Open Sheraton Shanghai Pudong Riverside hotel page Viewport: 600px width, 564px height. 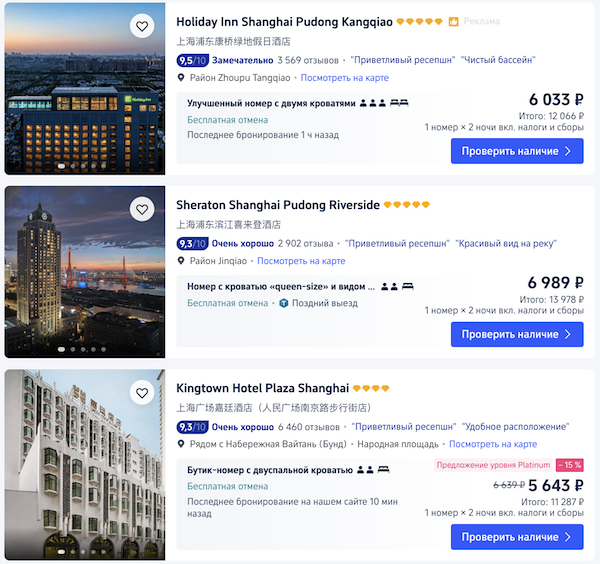coord(278,205)
